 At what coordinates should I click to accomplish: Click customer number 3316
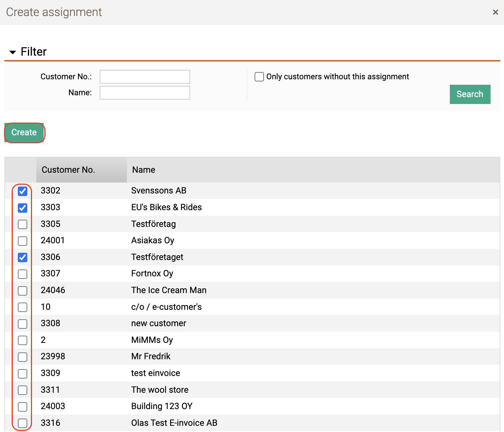(x=51, y=423)
